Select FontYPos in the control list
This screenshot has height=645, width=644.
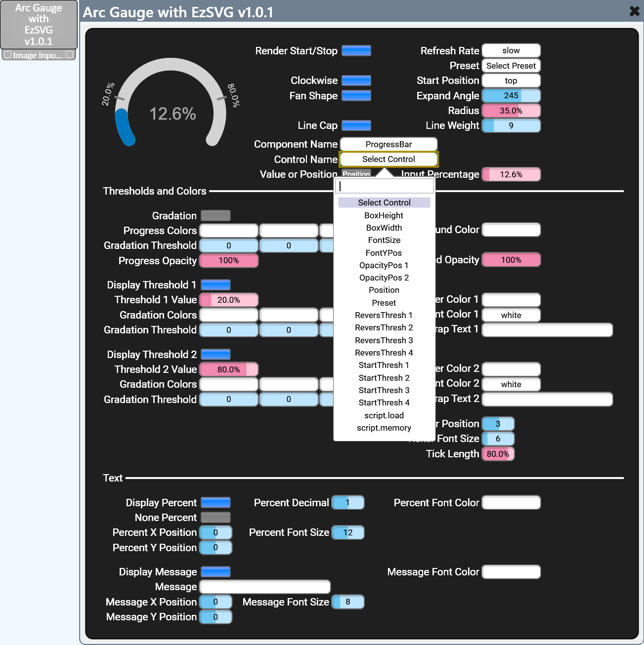pos(384,253)
